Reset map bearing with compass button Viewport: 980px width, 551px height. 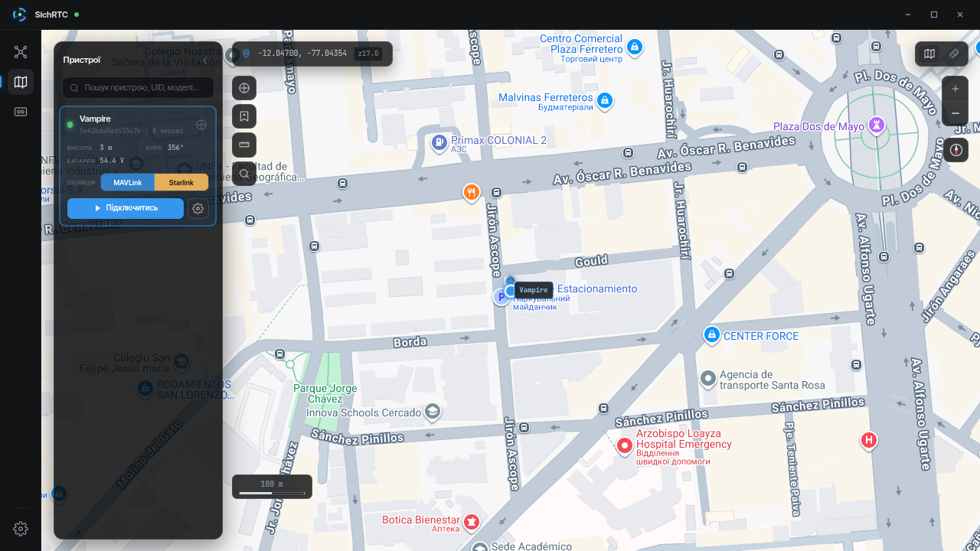pyautogui.click(x=955, y=150)
